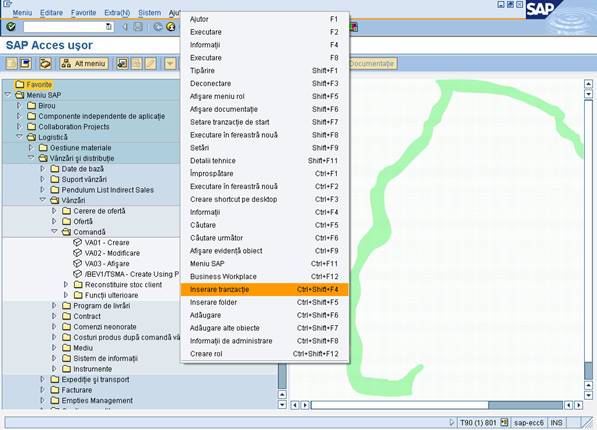Open the command field history dropdown

pos(109,27)
